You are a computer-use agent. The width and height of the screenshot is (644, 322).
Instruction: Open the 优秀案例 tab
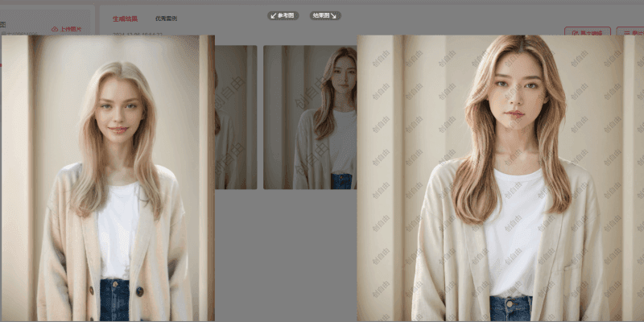pos(167,18)
